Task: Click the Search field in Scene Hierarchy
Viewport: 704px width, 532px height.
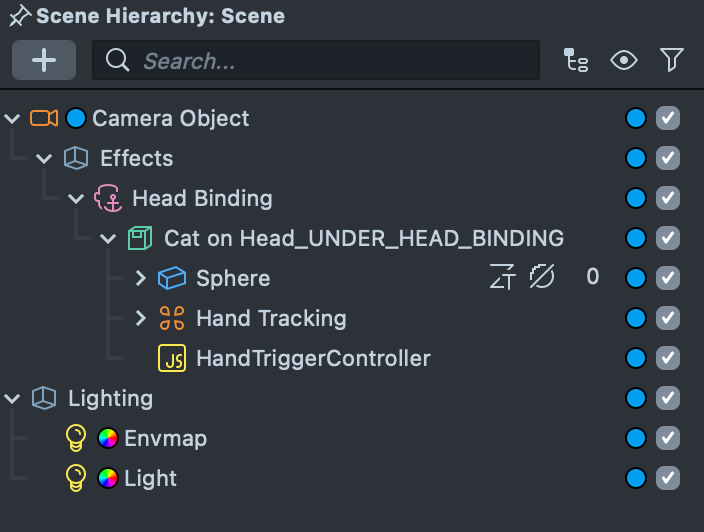Action: (x=316, y=60)
